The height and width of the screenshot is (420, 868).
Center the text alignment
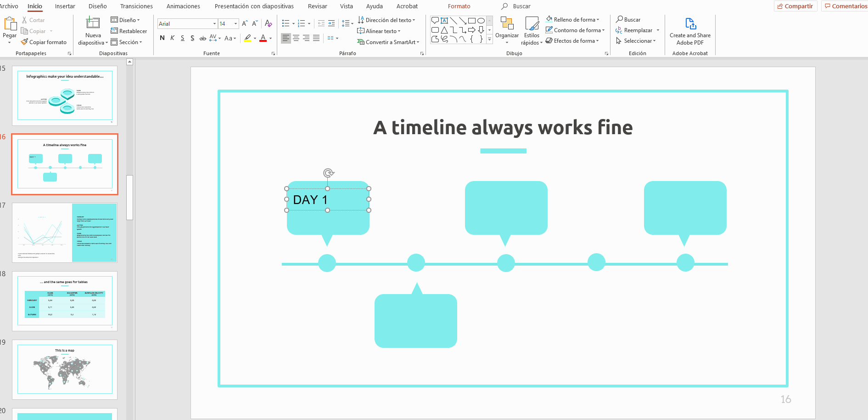[x=296, y=38]
